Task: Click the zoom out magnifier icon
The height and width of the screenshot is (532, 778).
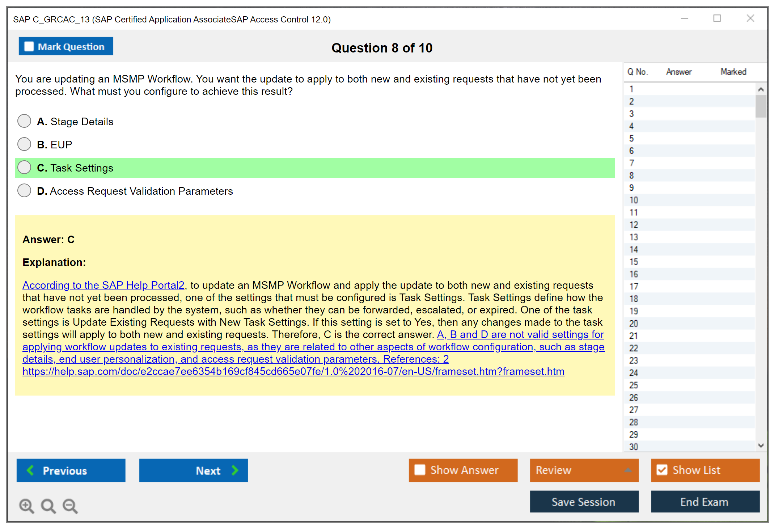Action: [x=70, y=506]
